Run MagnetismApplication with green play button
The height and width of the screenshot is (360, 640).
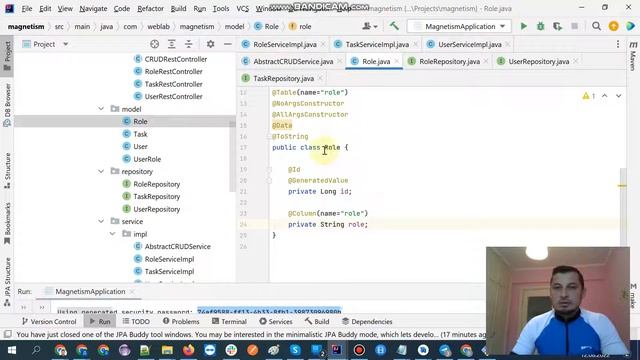(x=524, y=27)
